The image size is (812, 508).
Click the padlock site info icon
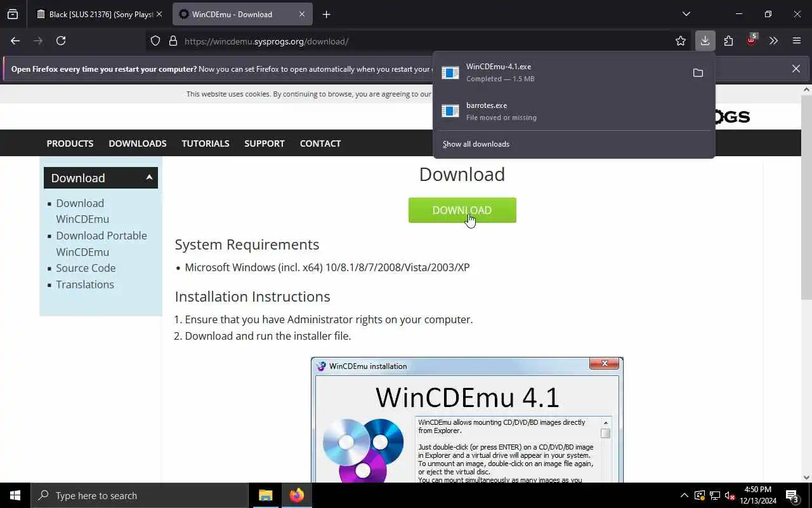click(173, 41)
